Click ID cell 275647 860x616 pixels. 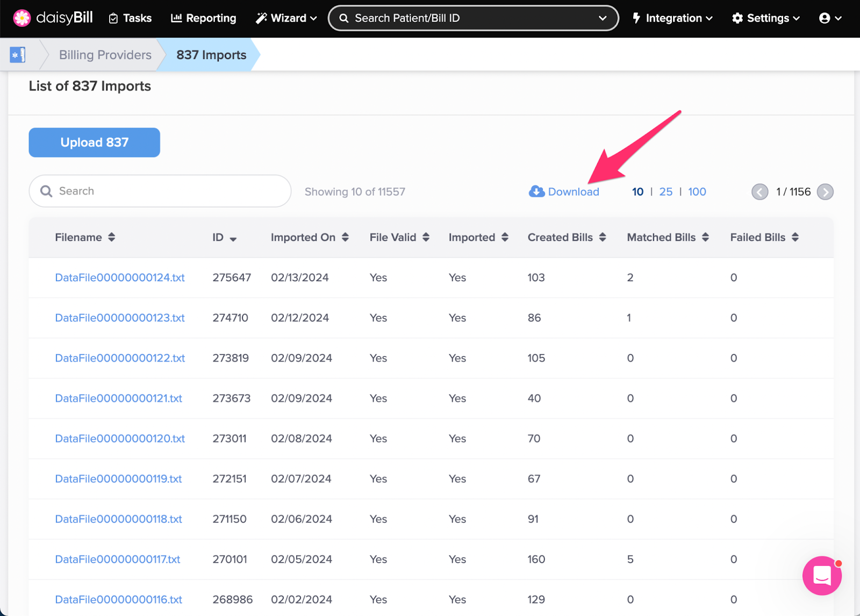(x=232, y=277)
